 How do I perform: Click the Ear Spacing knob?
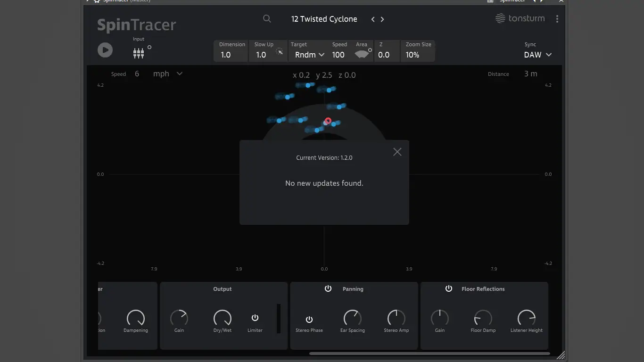tap(353, 318)
